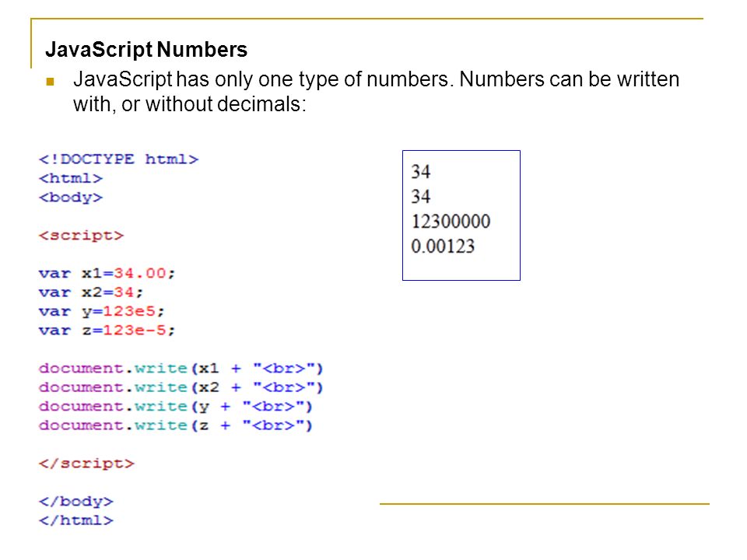Click the closing '</body>' tag line
The width and height of the screenshot is (747, 560).
click(x=75, y=502)
